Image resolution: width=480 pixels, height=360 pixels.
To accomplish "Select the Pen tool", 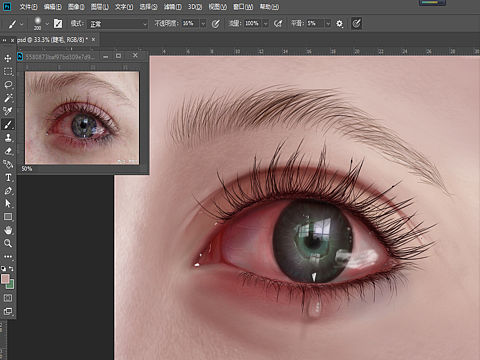I will (8, 191).
